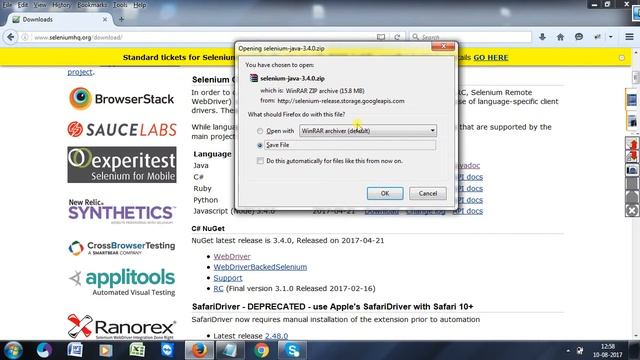
Task: Toggle reader view icon in address bar
Action: point(381,37)
